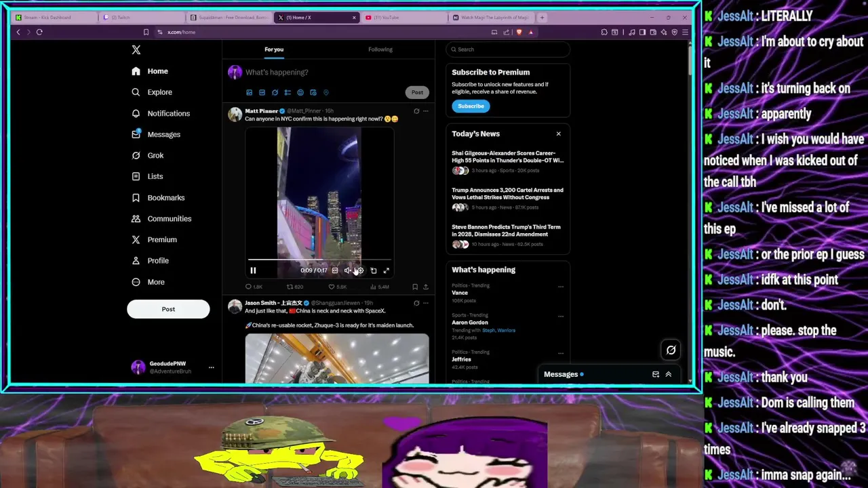The image size is (868, 488).
Task: Open the browser hamburger menu
Action: pos(686,32)
